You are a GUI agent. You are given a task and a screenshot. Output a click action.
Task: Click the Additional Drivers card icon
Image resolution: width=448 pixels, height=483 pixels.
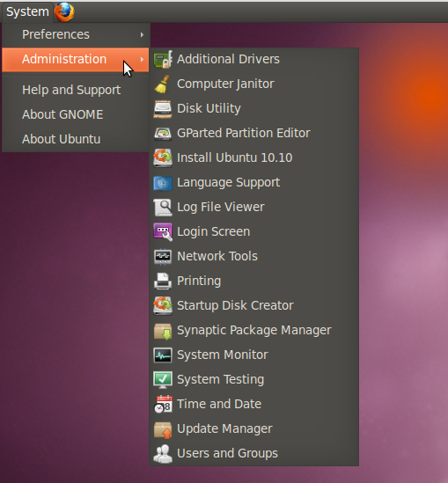point(163,59)
